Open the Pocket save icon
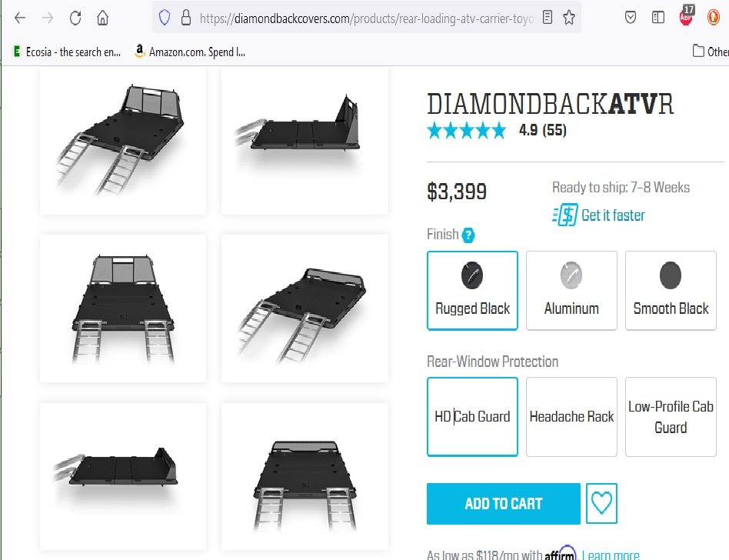729x560 pixels. pyautogui.click(x=631, y=18)
